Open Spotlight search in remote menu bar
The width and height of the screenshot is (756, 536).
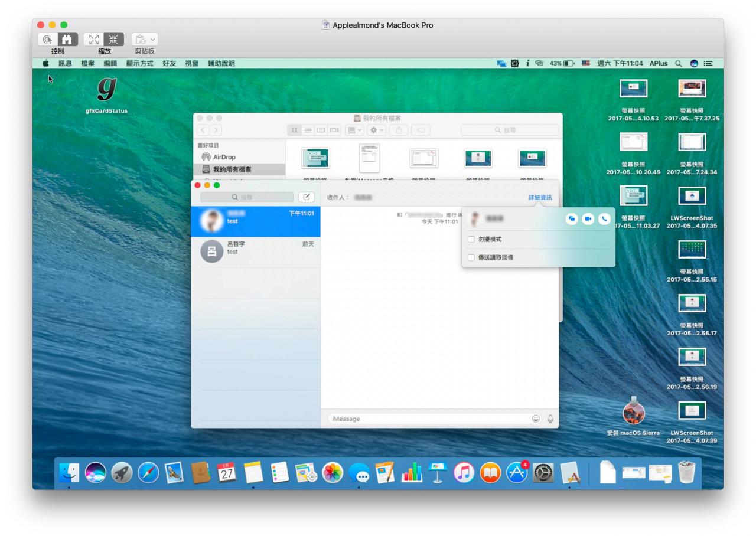pos(679,63)
